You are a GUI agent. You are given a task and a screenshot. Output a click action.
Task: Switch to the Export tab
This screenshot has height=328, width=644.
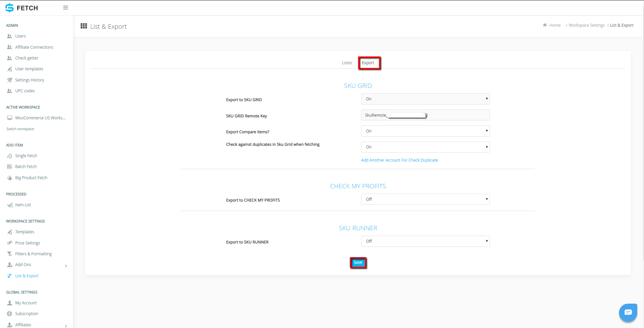368,63
